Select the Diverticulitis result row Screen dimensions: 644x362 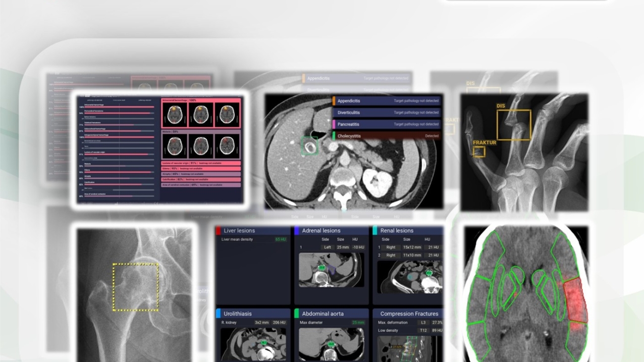click(387, 113)
